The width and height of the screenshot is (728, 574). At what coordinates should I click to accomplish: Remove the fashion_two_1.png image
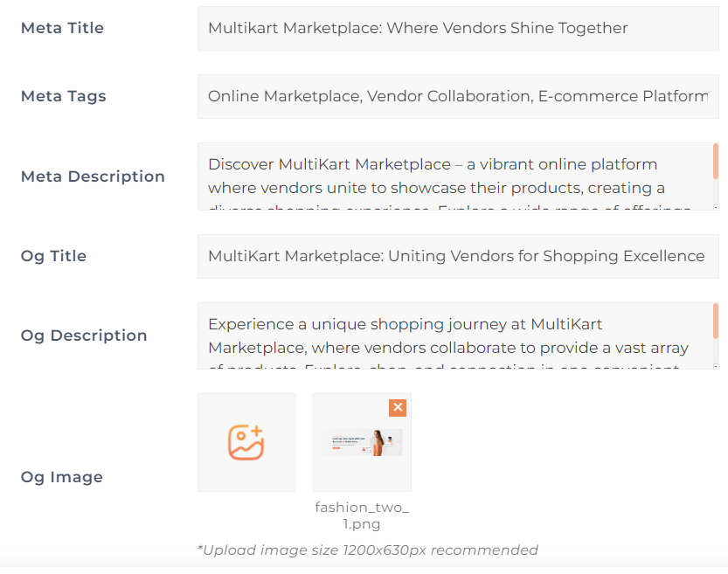coord(398,407)
